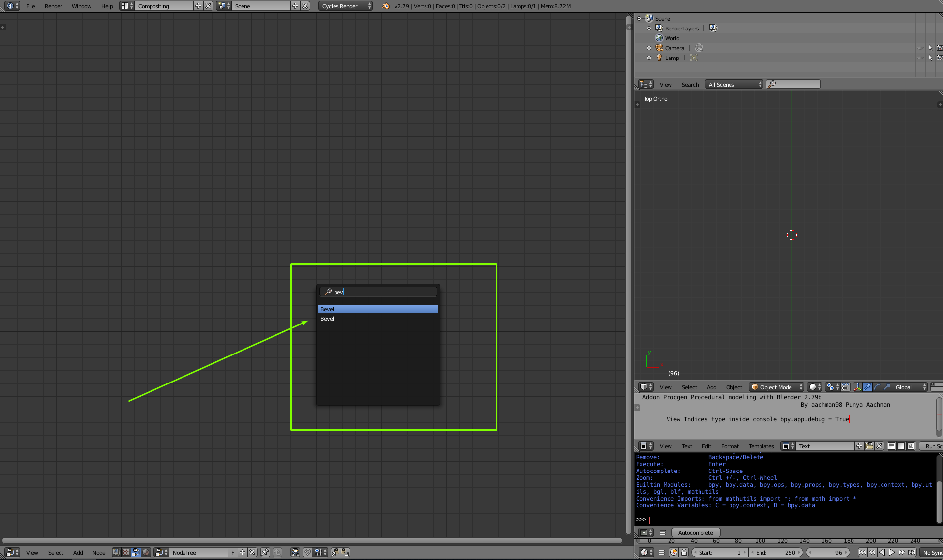Click the Start frame field

pyautogui.click(x=720, y=553)
